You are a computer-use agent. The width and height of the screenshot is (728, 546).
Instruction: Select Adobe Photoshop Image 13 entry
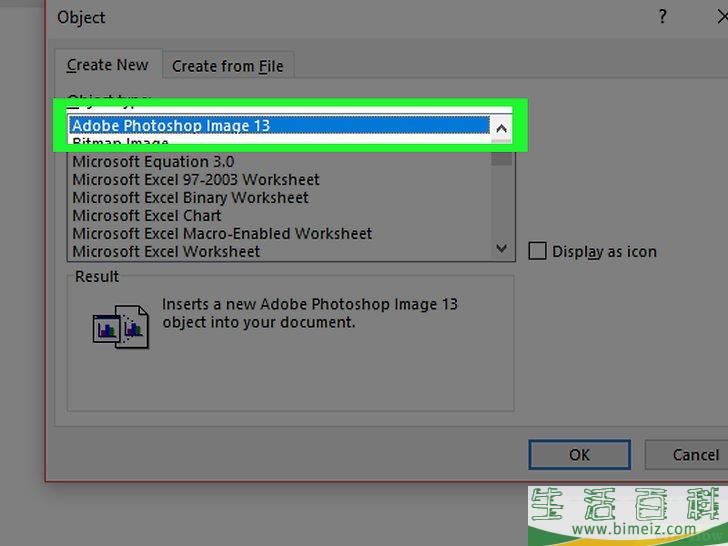pos(170,126)
